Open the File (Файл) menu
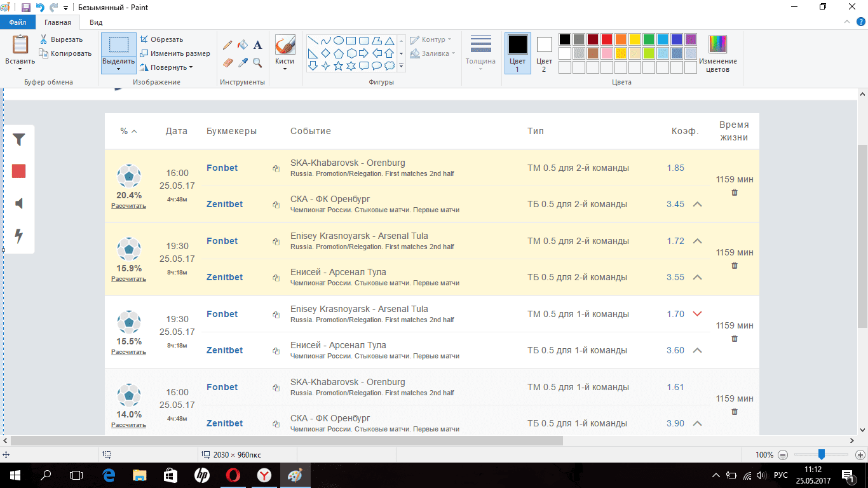This screenshot has height=488, width=868. tap(17, 22)
